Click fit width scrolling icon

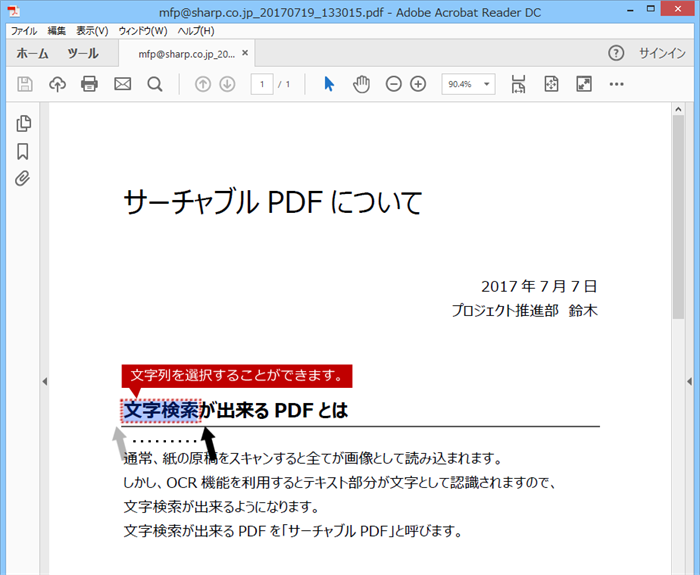518,84
